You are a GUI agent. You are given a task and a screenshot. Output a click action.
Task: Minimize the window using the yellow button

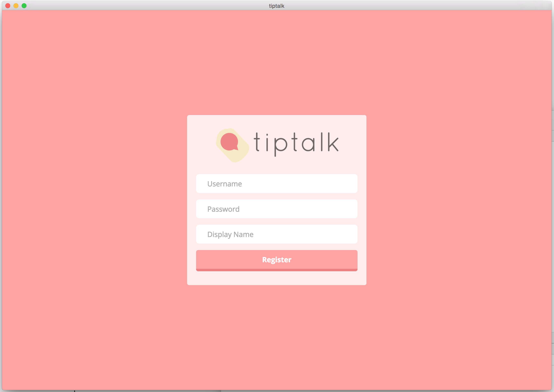[x=16, y=6]
